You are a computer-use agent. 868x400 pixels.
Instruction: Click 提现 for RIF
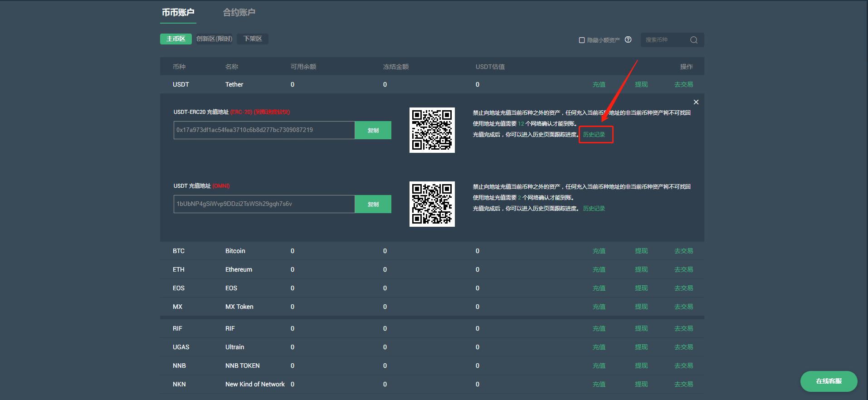(x=641, y=328)
